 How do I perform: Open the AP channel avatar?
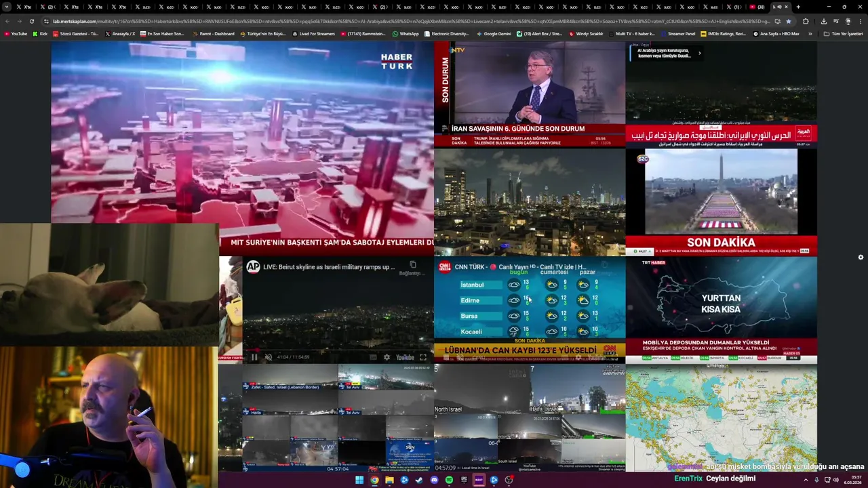253,267
